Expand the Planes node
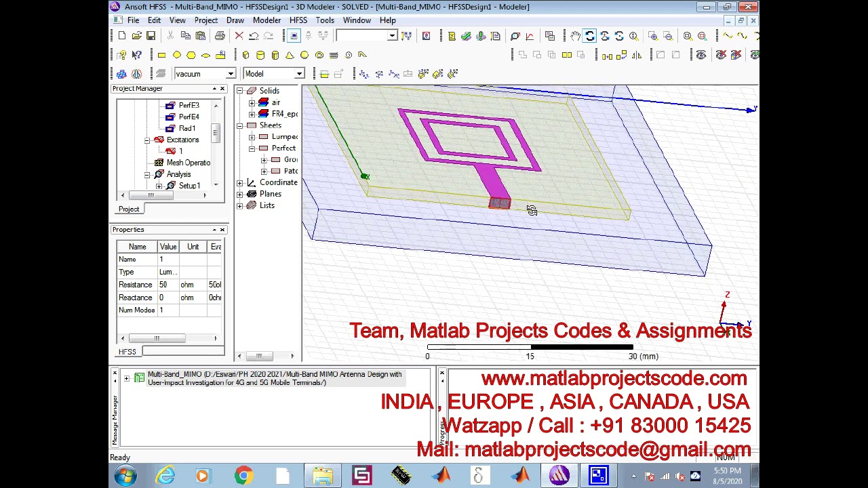Image resolution: width=868 pixels, height=488 pixels. 240,195
